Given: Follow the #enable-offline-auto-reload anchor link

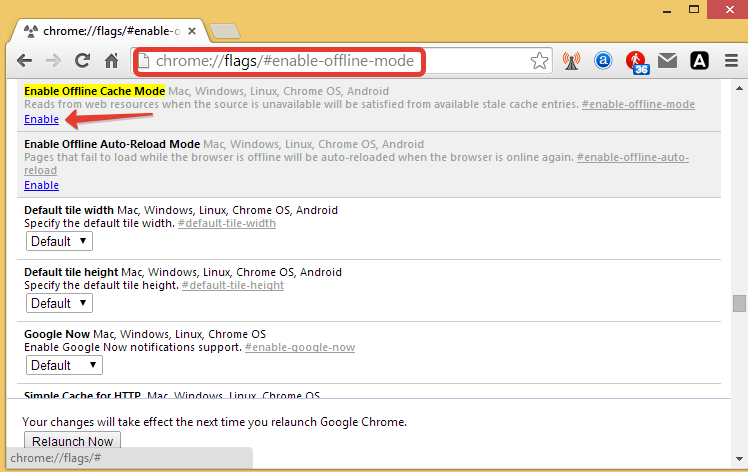Looking at the screenshot, I should click(x=633, y=157).
